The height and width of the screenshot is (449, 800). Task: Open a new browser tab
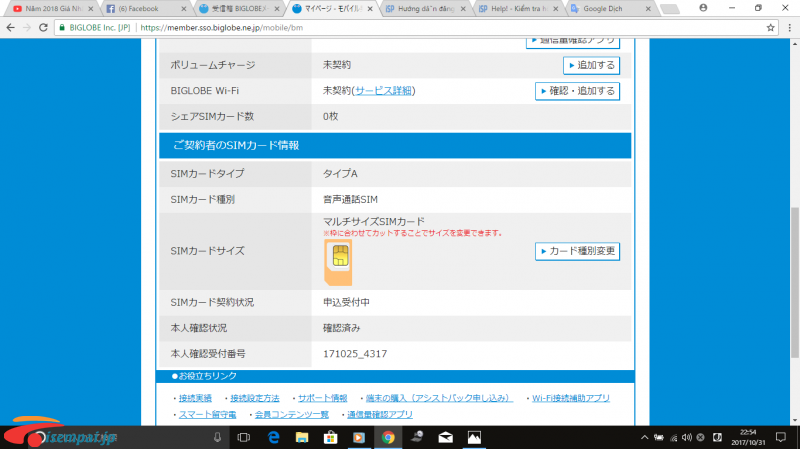pyautogui.click(x=669, y=9)
